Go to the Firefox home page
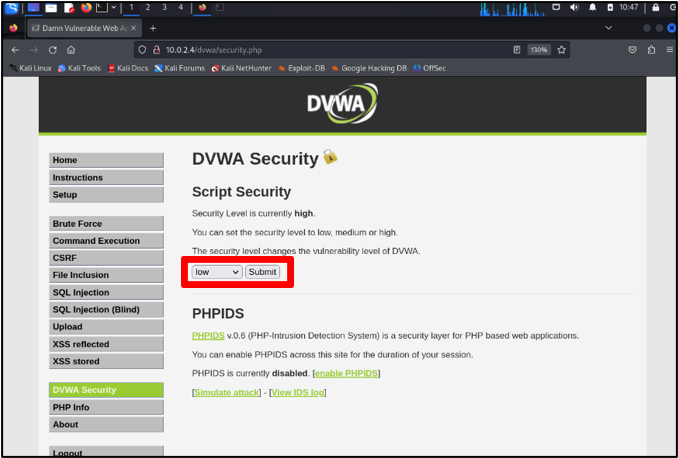This screenshot has width=678, height=458. click(71, 50)
